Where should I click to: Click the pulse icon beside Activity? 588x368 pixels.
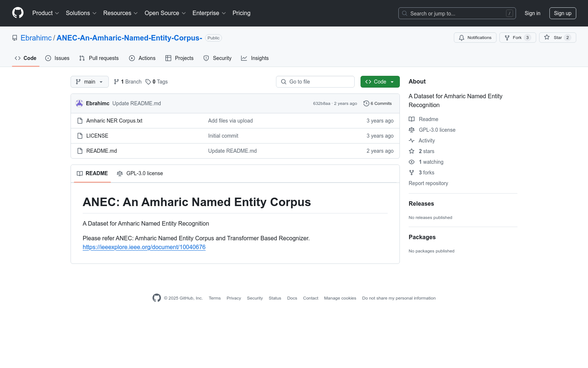(412, 141)
